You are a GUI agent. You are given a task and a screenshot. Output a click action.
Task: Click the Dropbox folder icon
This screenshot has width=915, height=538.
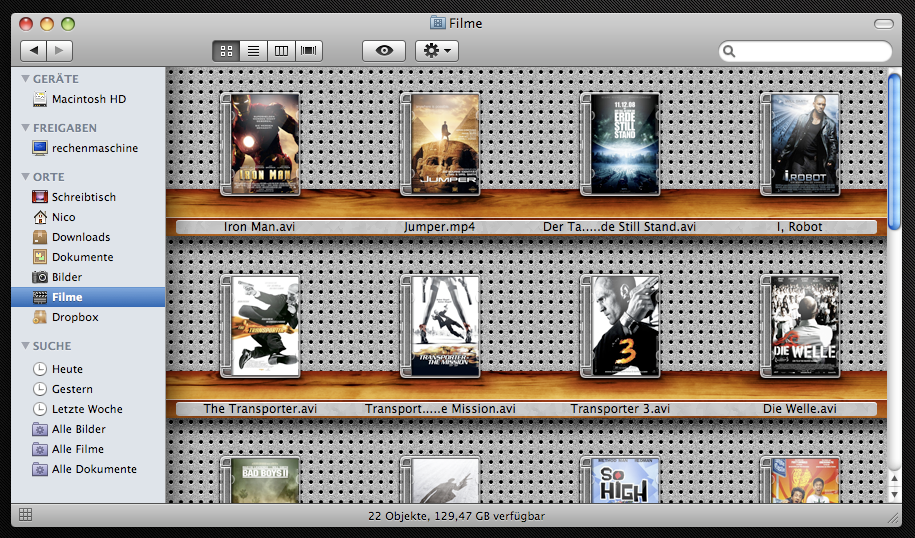40,317
